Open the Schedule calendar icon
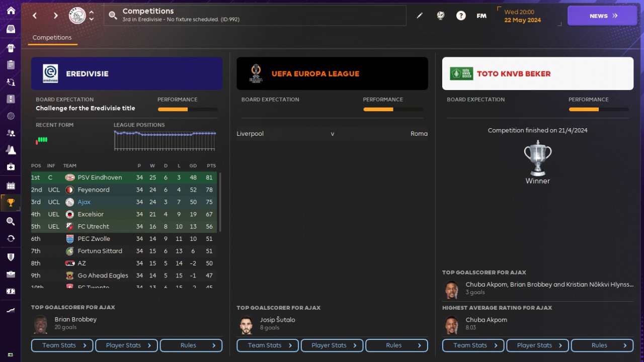 click(11, 186)
